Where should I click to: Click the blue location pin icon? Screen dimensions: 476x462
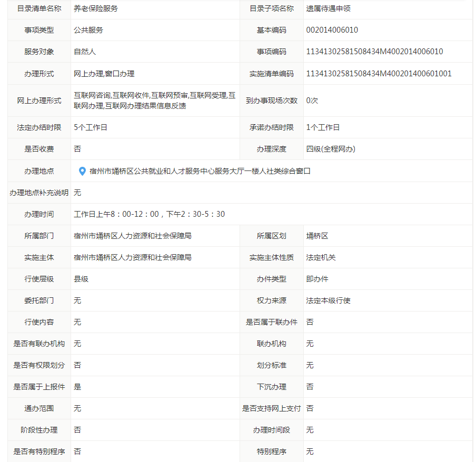point(82,171)
